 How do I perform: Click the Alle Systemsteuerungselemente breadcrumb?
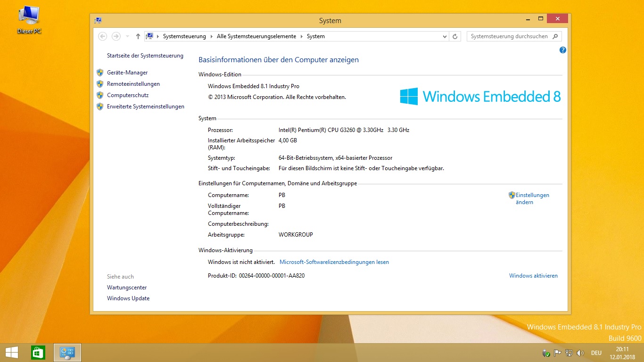[256, 36]
